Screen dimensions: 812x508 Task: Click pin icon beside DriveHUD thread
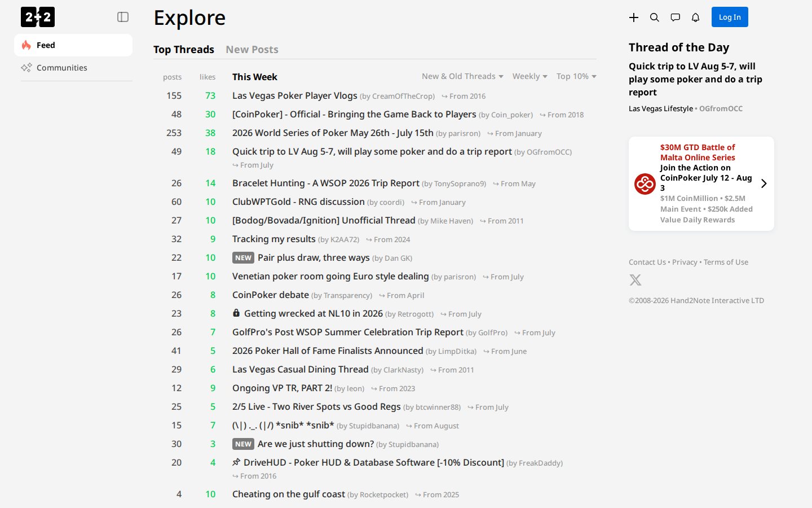click(236, 462)
